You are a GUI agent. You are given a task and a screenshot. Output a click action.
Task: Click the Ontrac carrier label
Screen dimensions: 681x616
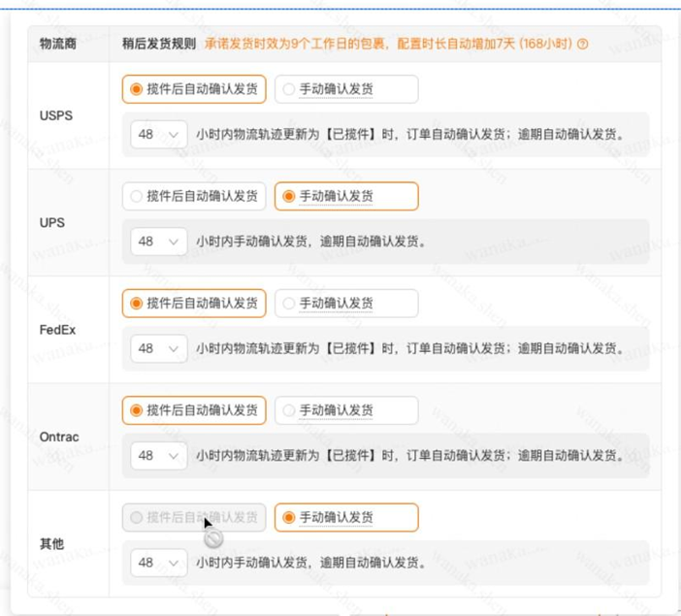59,437
